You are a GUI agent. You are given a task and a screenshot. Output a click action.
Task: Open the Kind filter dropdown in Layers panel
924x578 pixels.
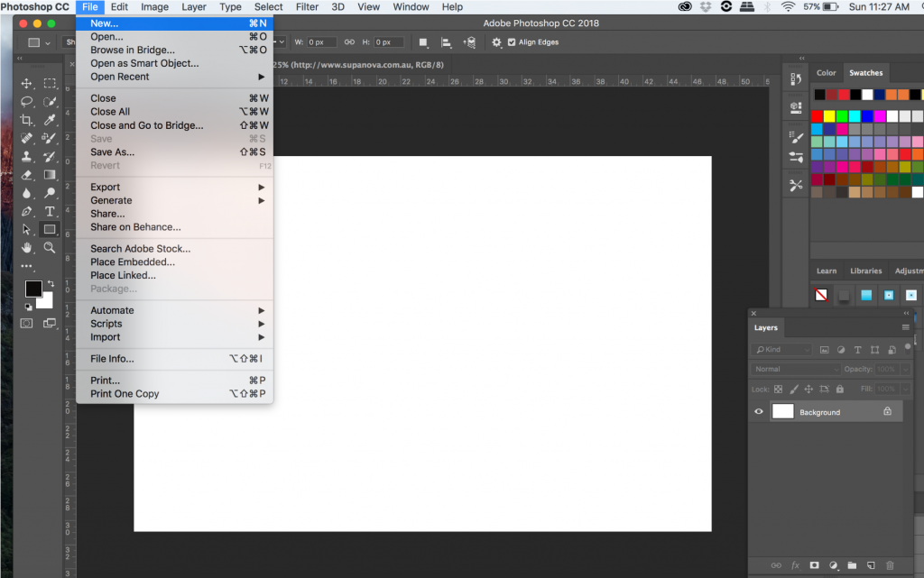782,349
